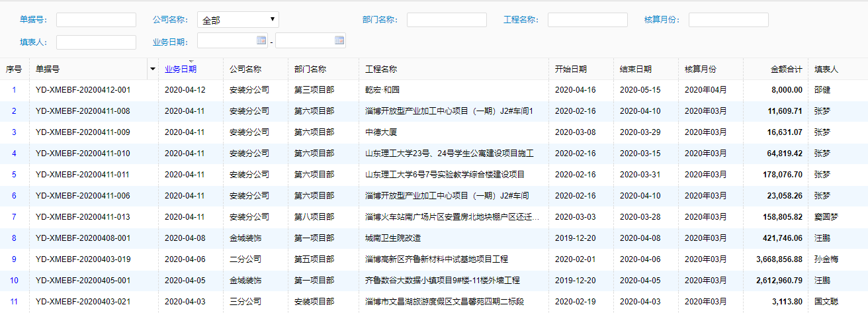Select row YD-XMEBF-20200411-009
Screen dimensions: 868x313
pyautogui.click(x=434, y=132)
